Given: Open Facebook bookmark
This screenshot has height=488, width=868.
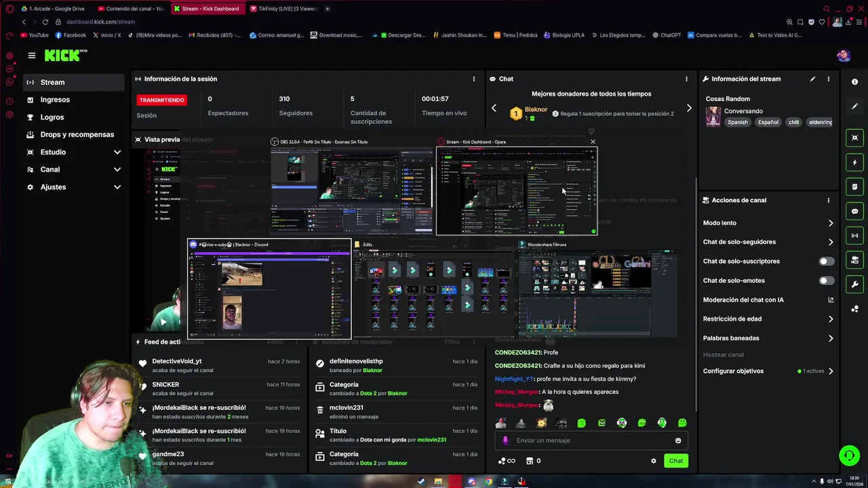Looking at the screenshot, I should click(x=71, y=35).
